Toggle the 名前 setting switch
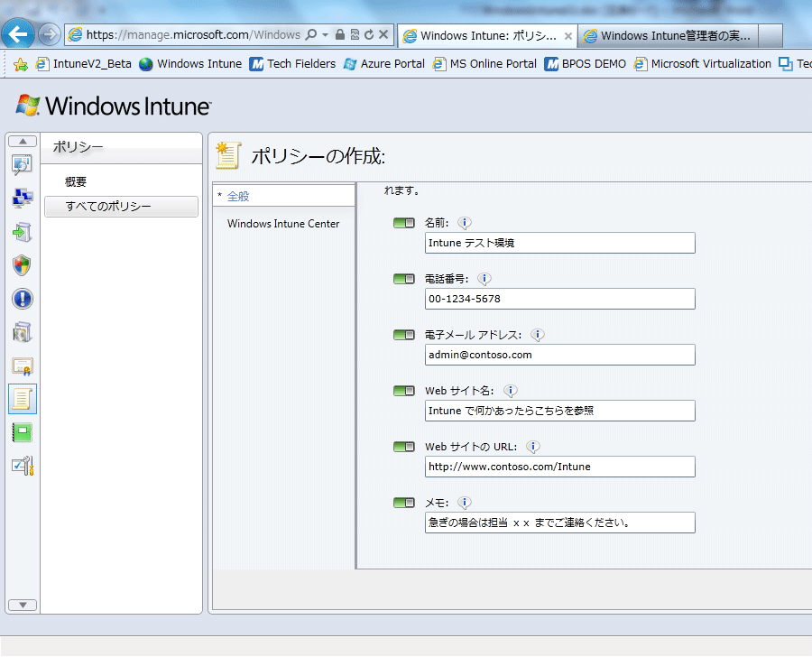This screenshot has height=657, width=812. 404,223
